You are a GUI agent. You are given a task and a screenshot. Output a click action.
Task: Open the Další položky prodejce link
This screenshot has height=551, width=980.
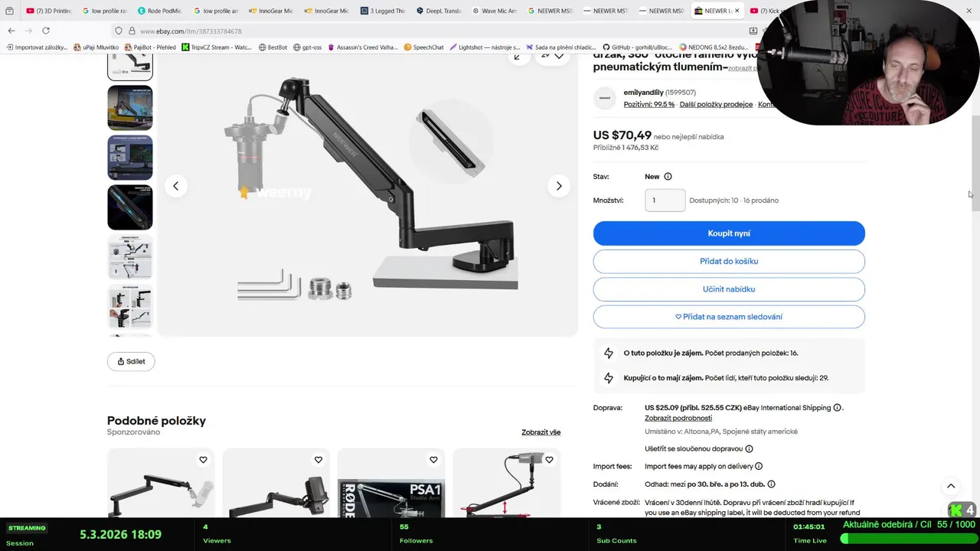coord(716,104)
